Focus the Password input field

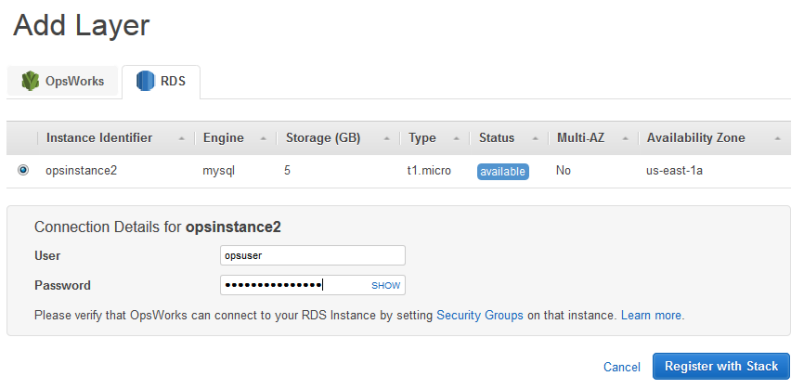pyautogui.click(x=313, y=285)
